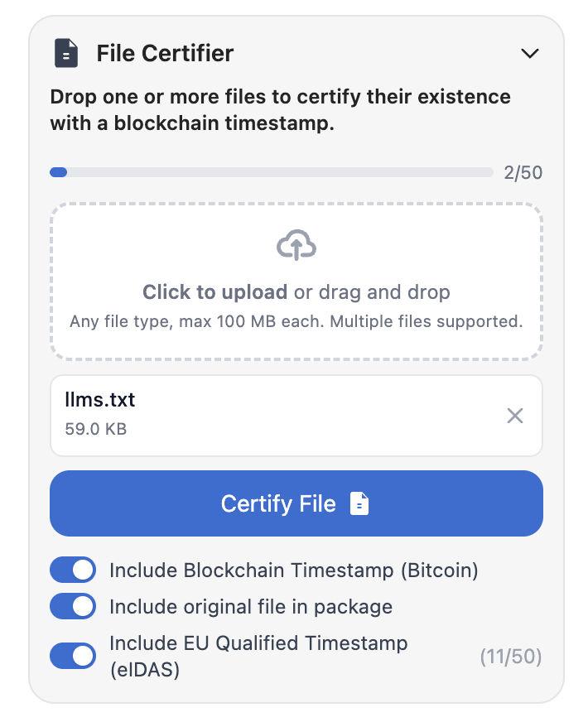
Task: Click the Certify File button
Action: point(296,503)
